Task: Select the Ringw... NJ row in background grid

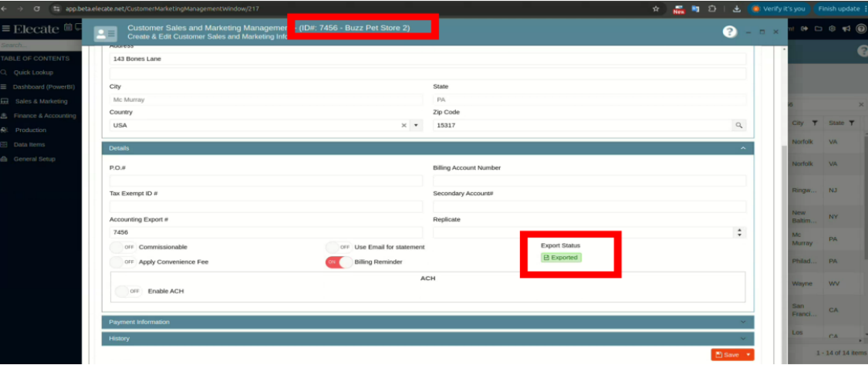Action: (826, 191)
